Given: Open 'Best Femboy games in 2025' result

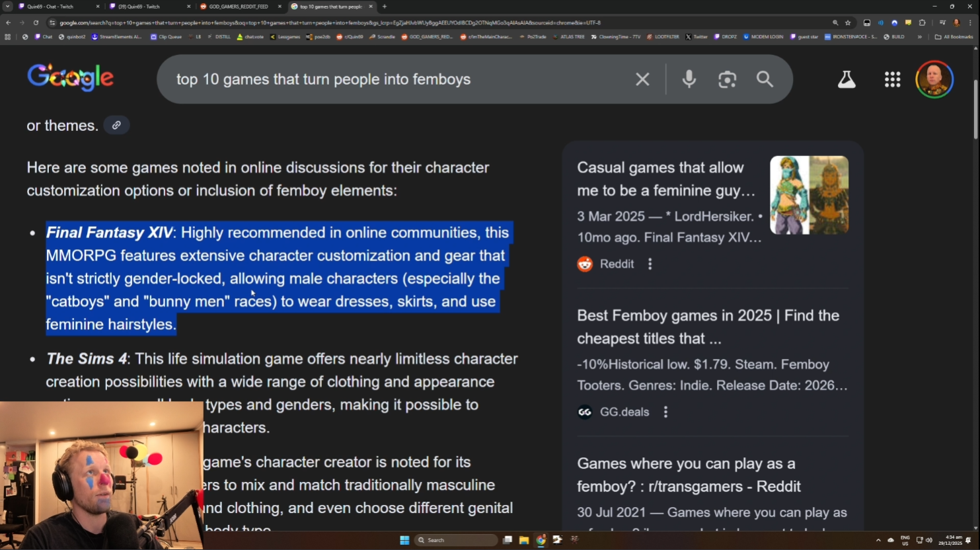Looking at the screenshot, I should pyautogui.click(x=708, y=327).
